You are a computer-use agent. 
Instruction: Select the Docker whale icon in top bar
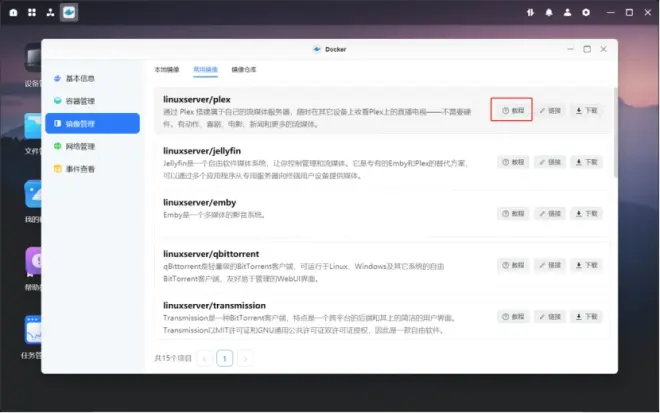pos(69,13)
